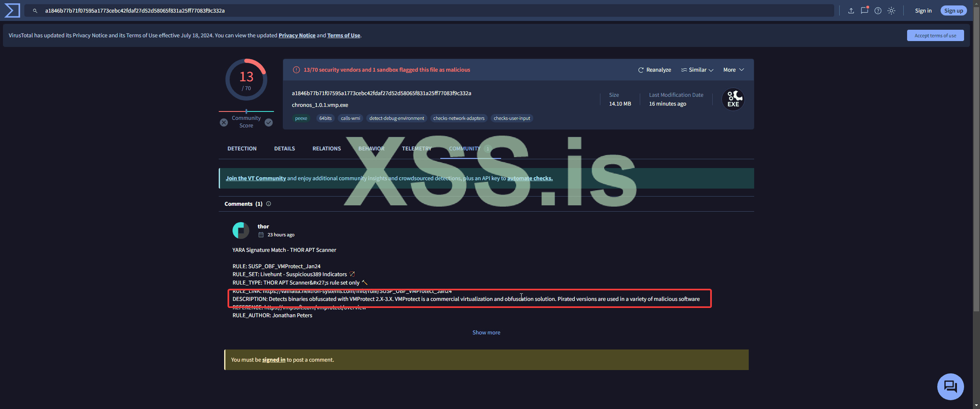Click the signed in link
The height and width of the screenshot is (409, 980).
[274, 360]
